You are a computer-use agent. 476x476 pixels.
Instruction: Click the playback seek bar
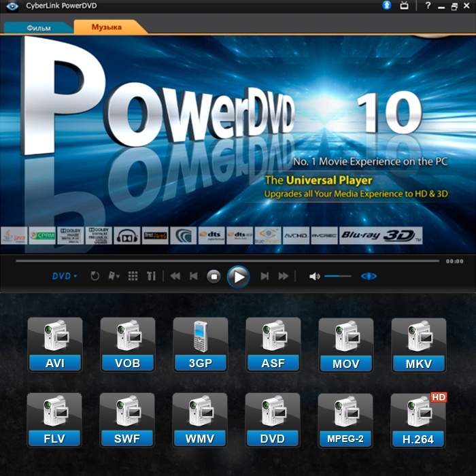(227, 260)
